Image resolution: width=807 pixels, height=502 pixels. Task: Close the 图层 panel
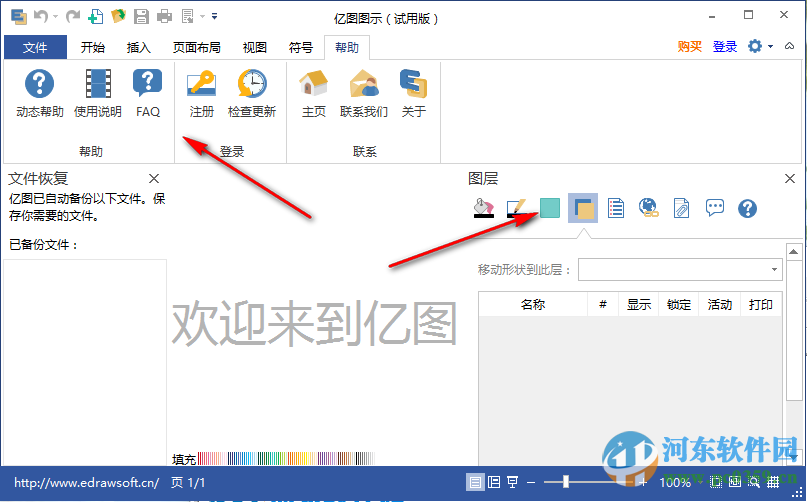(x=790, y=179)
